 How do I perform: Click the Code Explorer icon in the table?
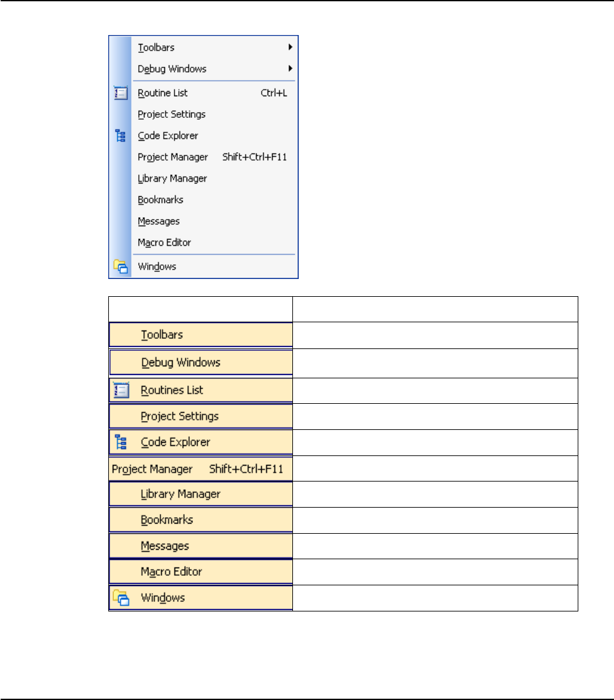[120, 442]
